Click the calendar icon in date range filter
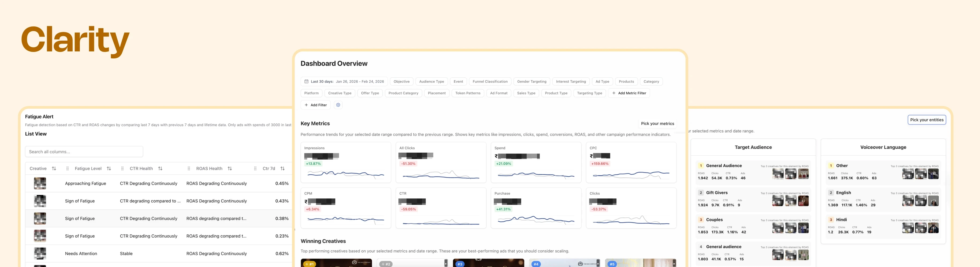This screenshot has height=267, width=980. (x=306, y=81)
